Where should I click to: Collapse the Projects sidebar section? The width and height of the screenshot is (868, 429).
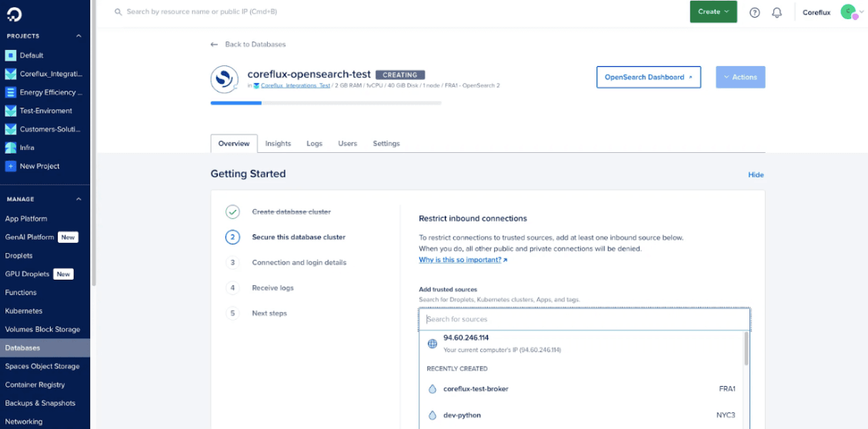[78, 36]
